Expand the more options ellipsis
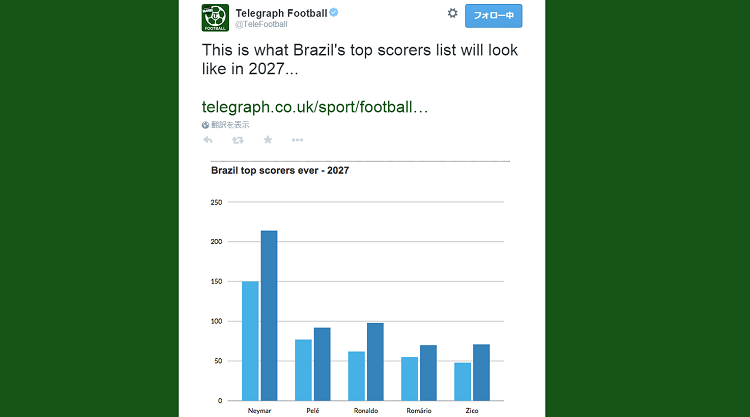Screen dimensions: 750x417 coord(298,140)
